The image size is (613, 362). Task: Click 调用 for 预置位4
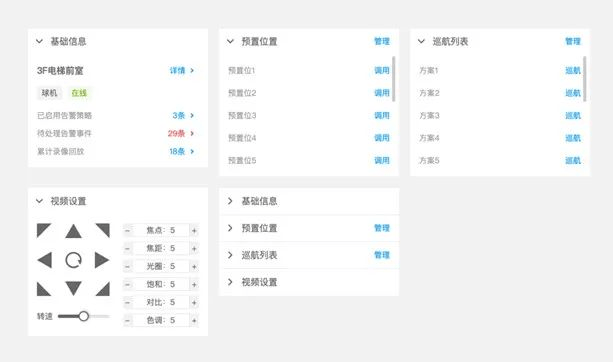pyautogui.click(x=382, y=138)
